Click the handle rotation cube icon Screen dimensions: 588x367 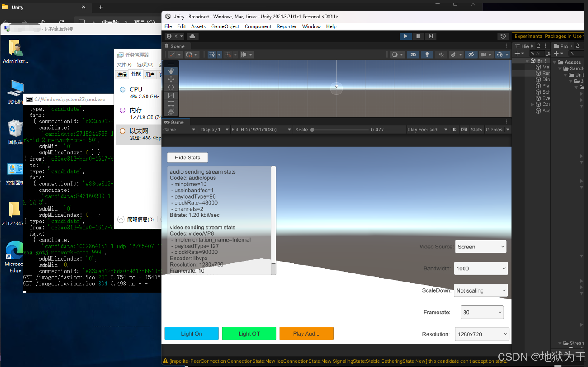[192, 54]
